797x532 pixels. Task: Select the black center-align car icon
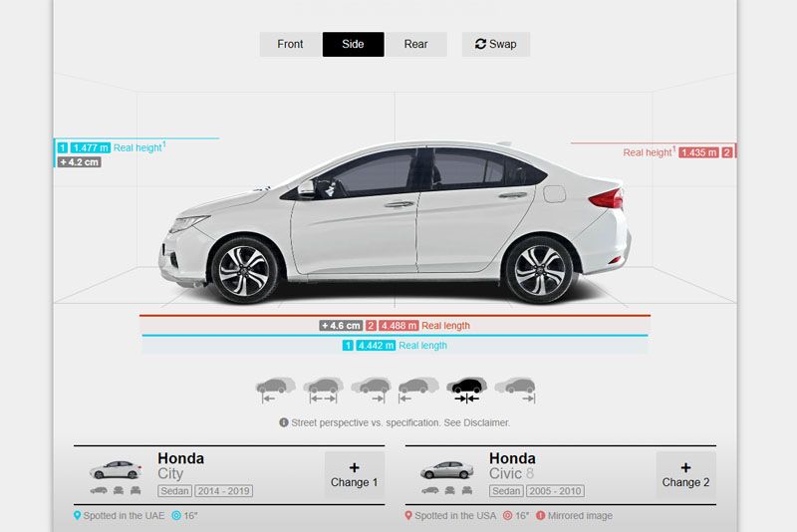(466, 389)
